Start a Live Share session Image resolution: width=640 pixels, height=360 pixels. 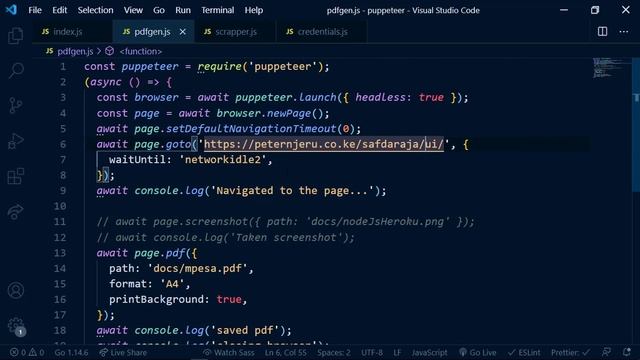[x=123, y=353]
